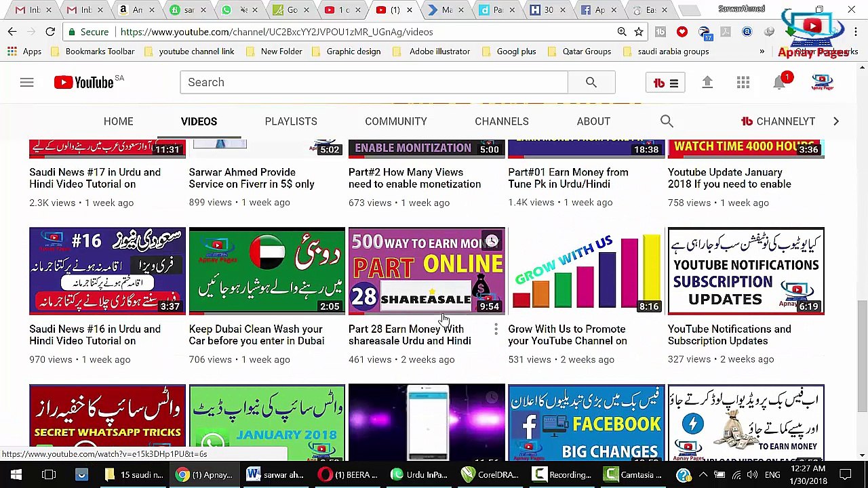
Task: Play the 500 Way to Earn Part 28 thumbnail
Action: pyautogui.click(x=427, y=271)
